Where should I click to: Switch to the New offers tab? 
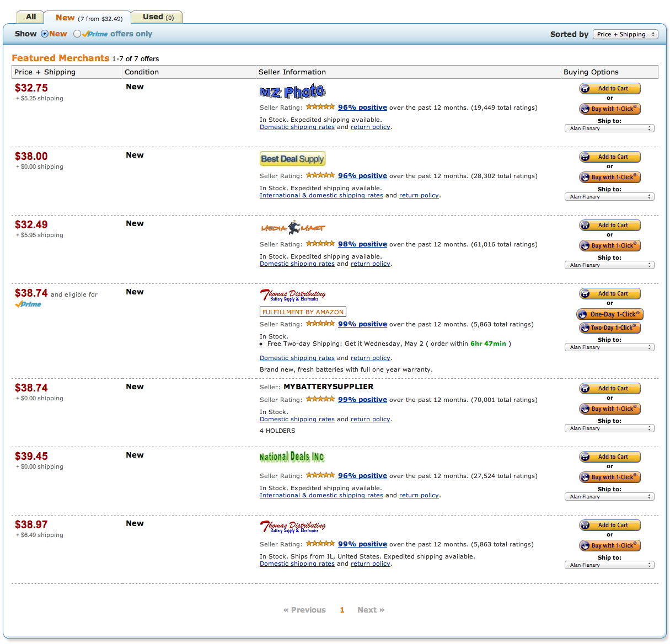[x=88, y=18]
